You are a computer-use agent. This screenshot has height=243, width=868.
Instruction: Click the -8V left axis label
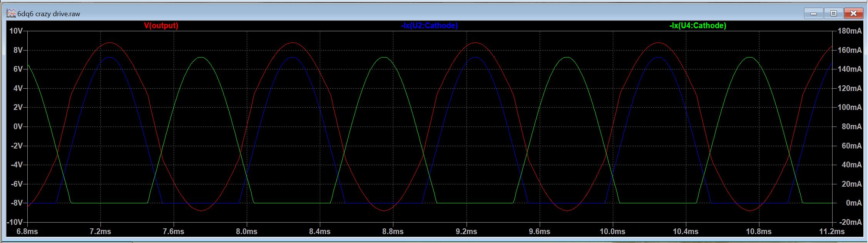coord(17,203)
